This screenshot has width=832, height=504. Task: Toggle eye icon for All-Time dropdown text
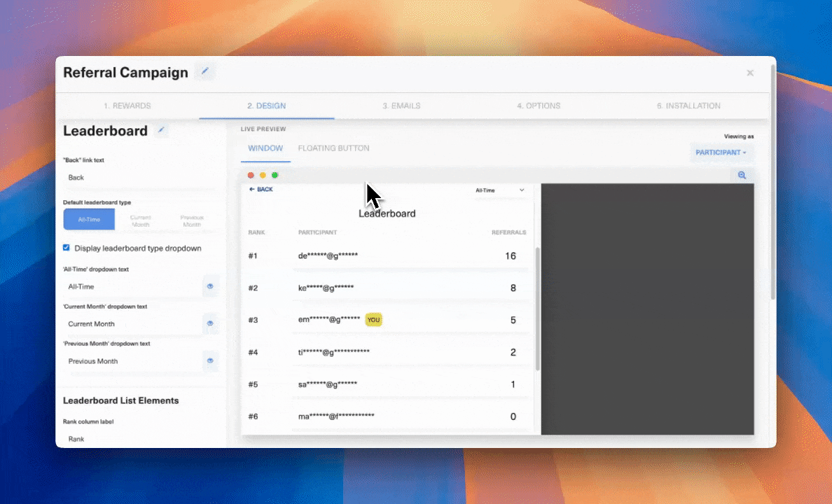[x=210, y=286]
